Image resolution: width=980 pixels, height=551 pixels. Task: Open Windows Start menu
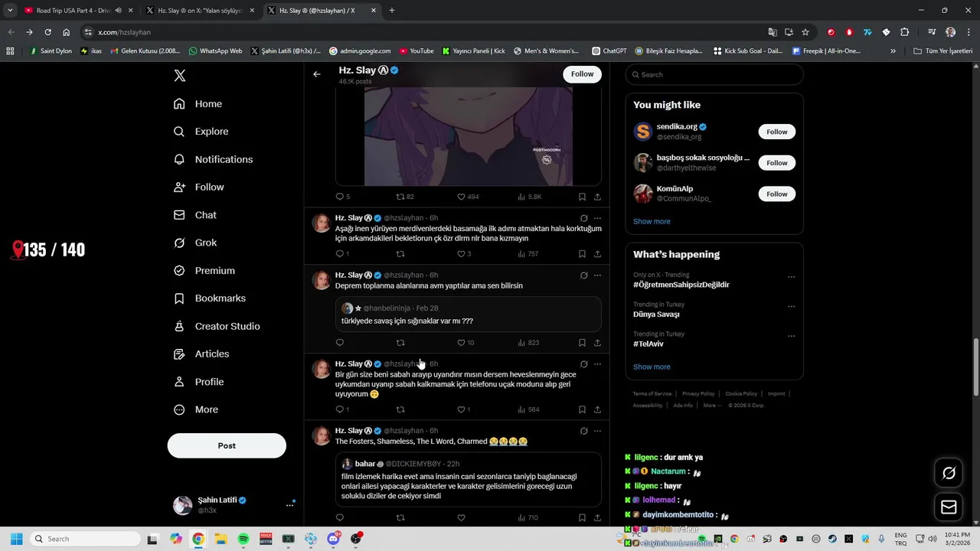[x=16, y=539]
